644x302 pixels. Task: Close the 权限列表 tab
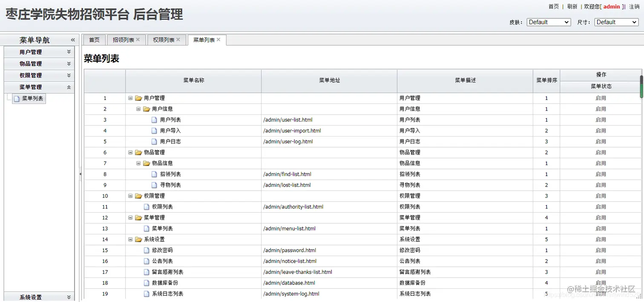point(178,40)
